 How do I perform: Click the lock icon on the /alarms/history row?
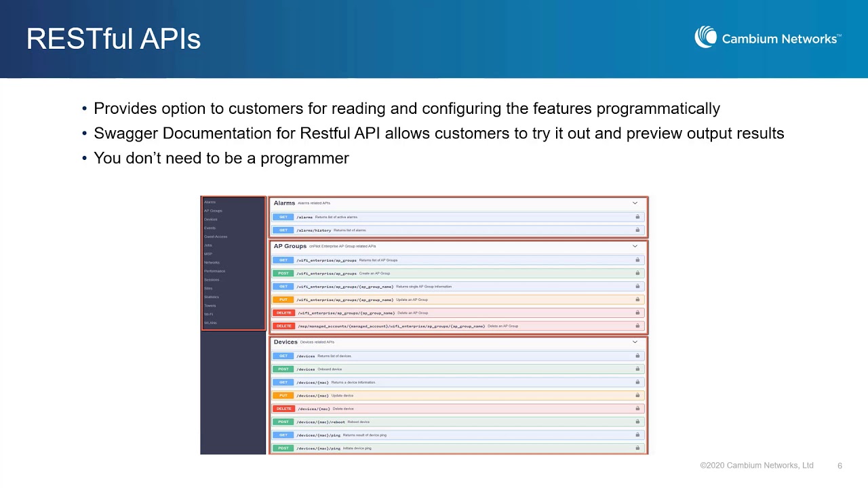click(637, 230)
